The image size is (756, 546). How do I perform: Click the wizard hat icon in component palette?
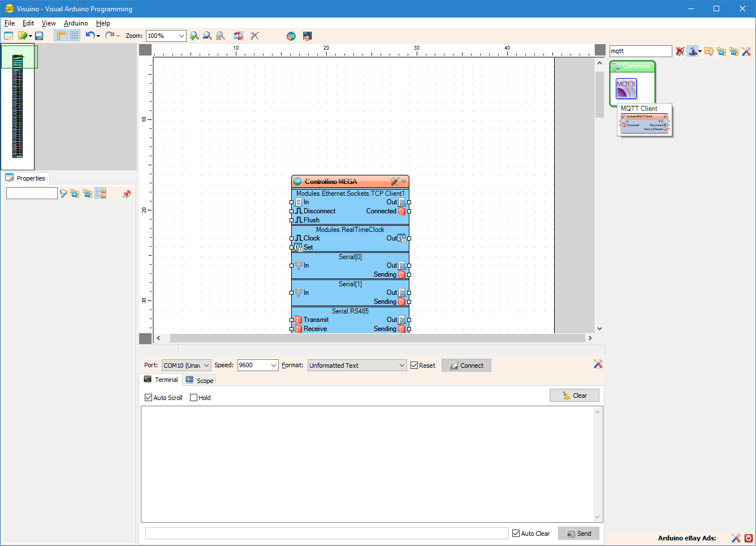coord(692,51)
